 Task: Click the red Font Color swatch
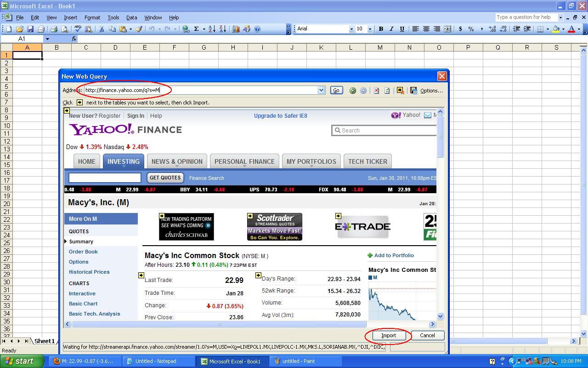[571, 29]
